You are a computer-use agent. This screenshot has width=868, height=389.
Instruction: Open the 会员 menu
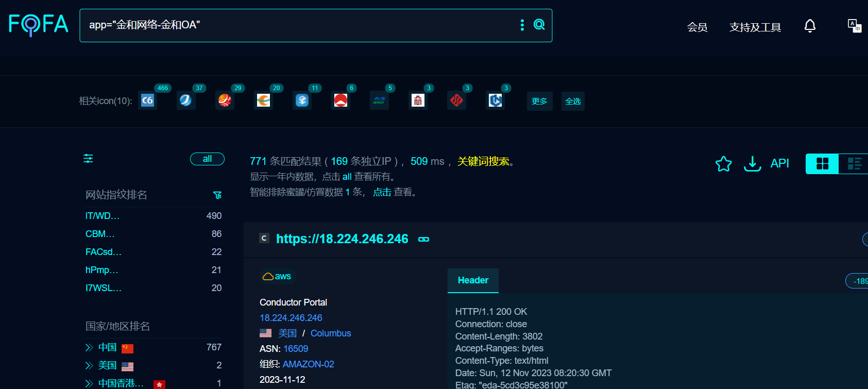[697, 27]
